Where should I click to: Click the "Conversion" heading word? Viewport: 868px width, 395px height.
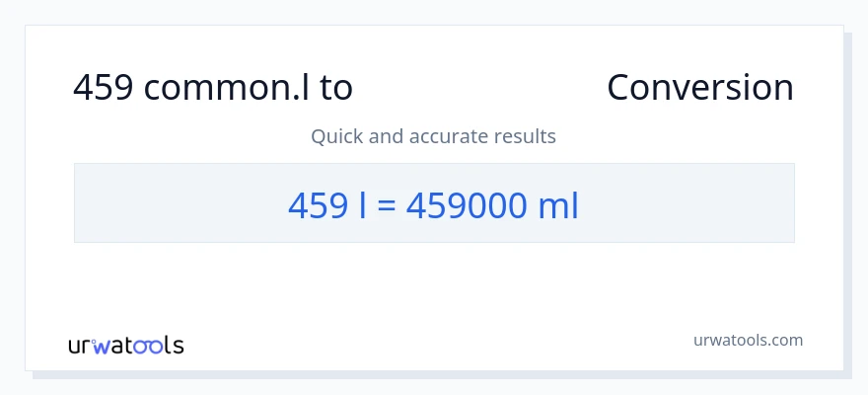click(x=699, y=88)
